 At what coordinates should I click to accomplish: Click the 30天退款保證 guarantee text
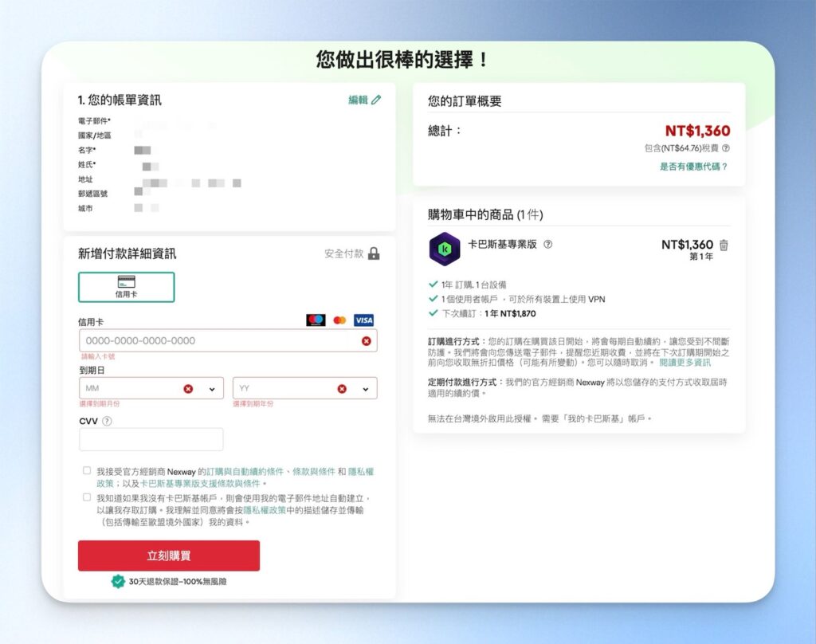pos(178,582)
